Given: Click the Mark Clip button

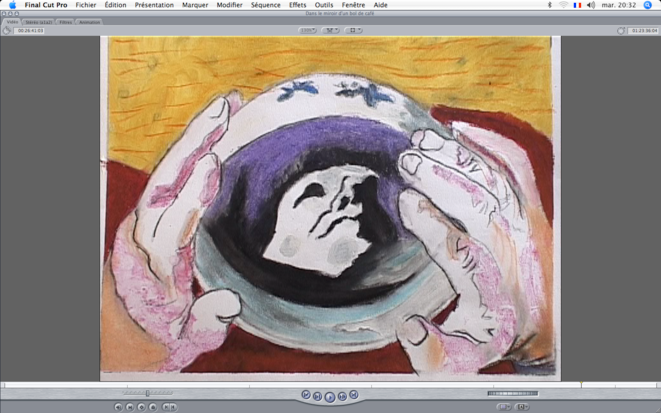Looking at the screenshot, I should 130,407.
